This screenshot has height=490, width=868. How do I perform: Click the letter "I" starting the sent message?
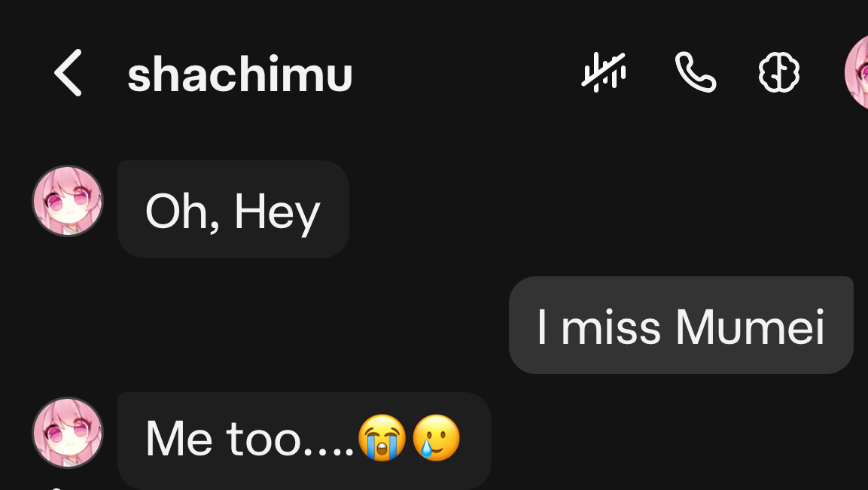coord(542,327)
